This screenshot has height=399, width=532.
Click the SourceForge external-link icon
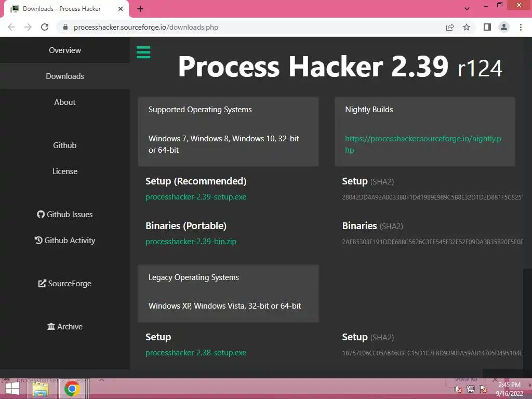pyautogui.click(x=42, y=283)
